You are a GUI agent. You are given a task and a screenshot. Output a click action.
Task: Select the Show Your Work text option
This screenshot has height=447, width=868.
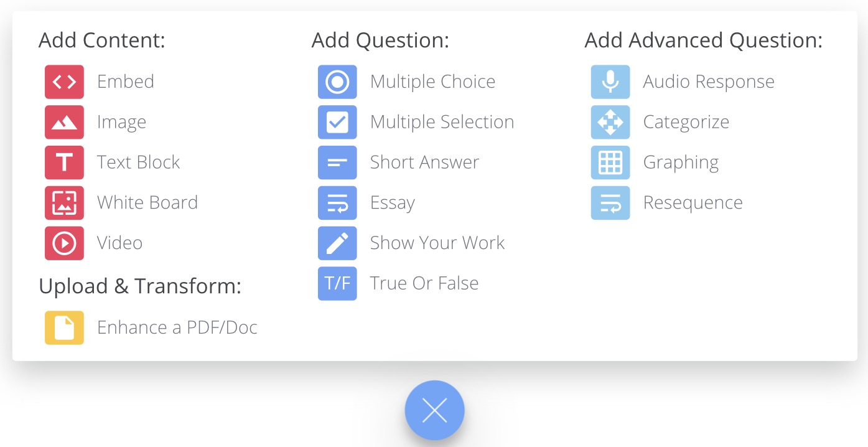coord(437,243)
